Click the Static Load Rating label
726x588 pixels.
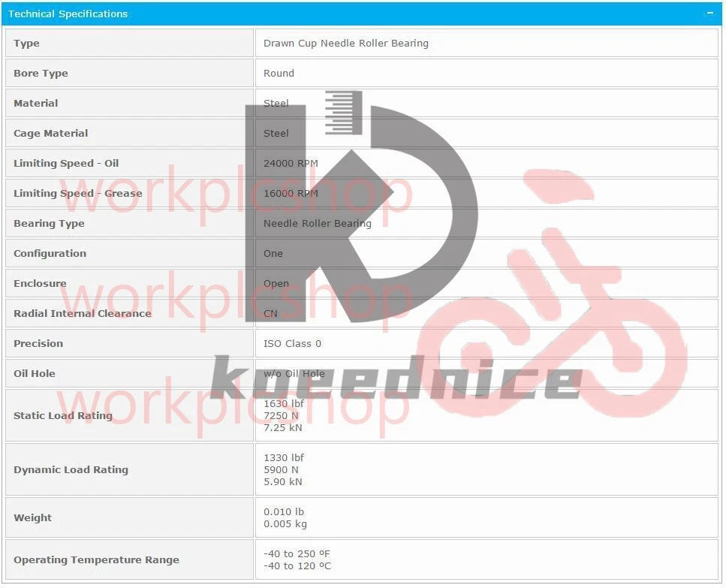point(63,416)
